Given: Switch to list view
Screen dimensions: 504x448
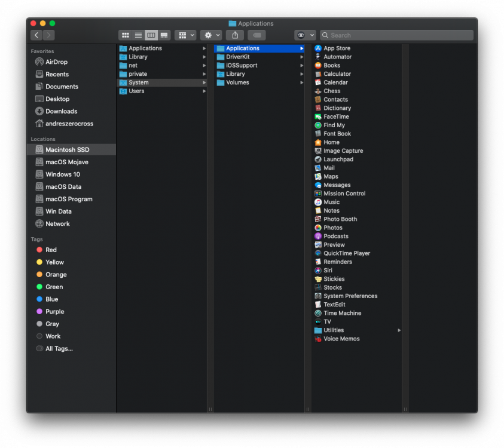Looking at the screenshot, I should [x=138, y=35].
